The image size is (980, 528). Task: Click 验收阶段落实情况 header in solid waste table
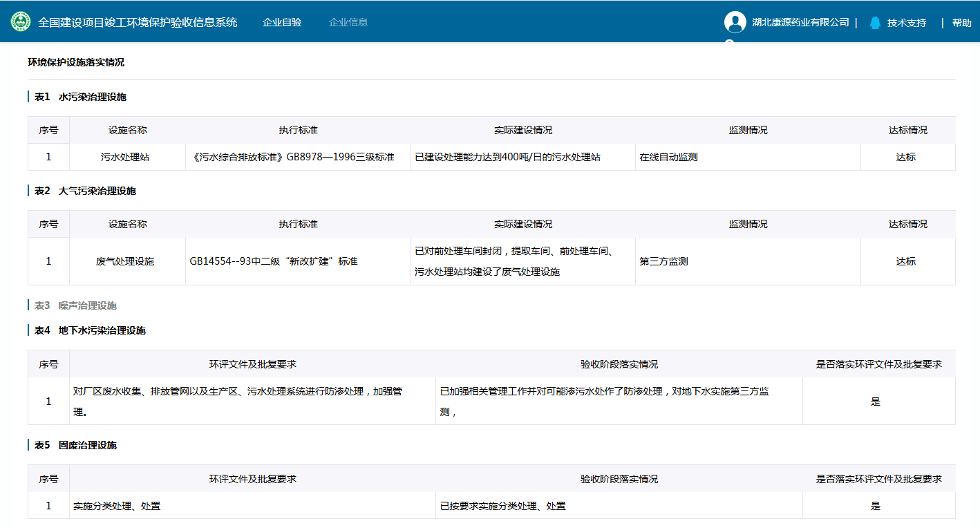click(x=619, y=479)
